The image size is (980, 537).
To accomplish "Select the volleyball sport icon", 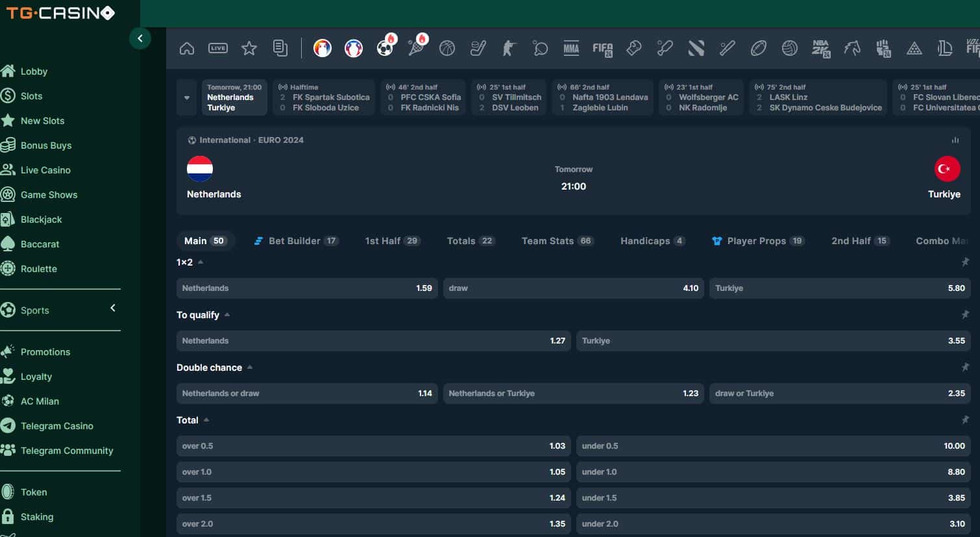I will click(x=790, y=48).
